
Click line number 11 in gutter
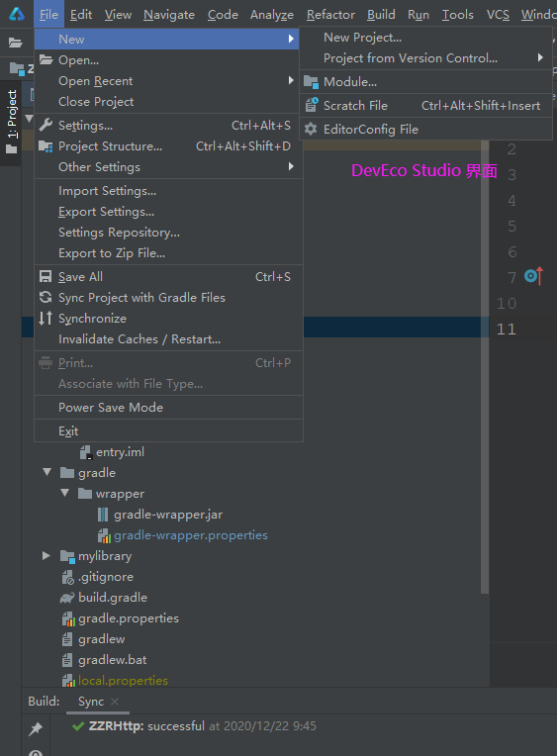coord(506,329)
